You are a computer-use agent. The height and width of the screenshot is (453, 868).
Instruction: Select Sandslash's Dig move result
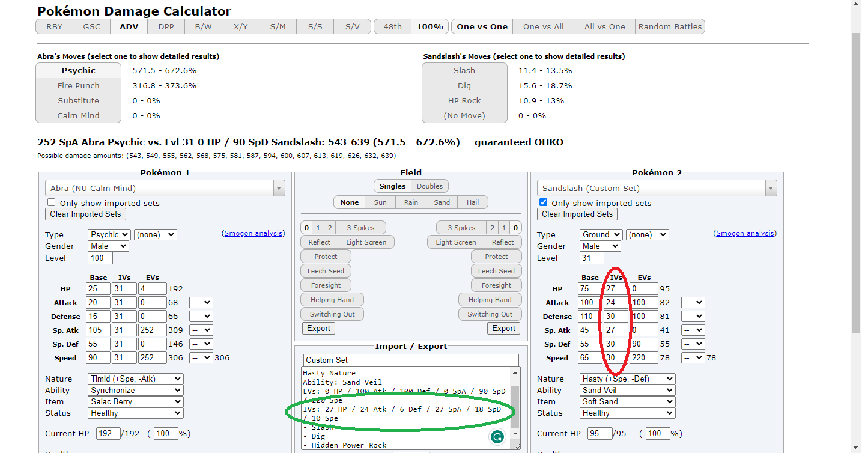(464, 86)
